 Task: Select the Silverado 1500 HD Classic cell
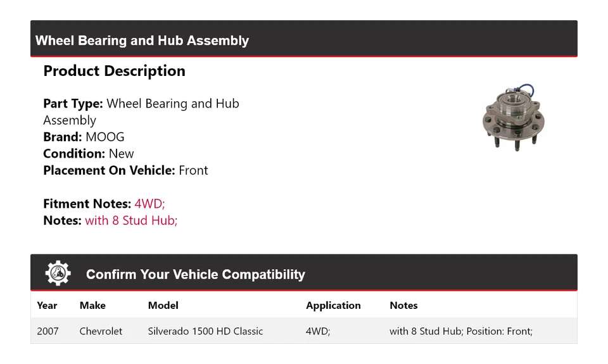[205, 331]
